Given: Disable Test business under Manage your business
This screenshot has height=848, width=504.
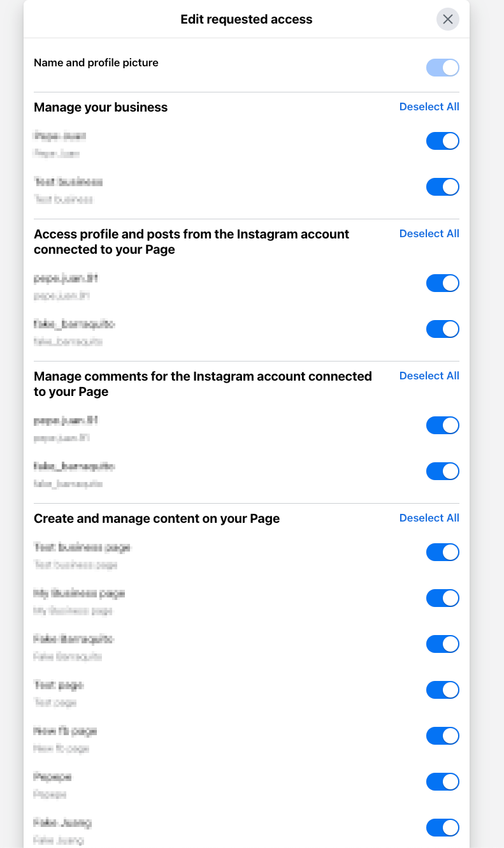Looking at the screenshot, I should (x=442, y=187).
